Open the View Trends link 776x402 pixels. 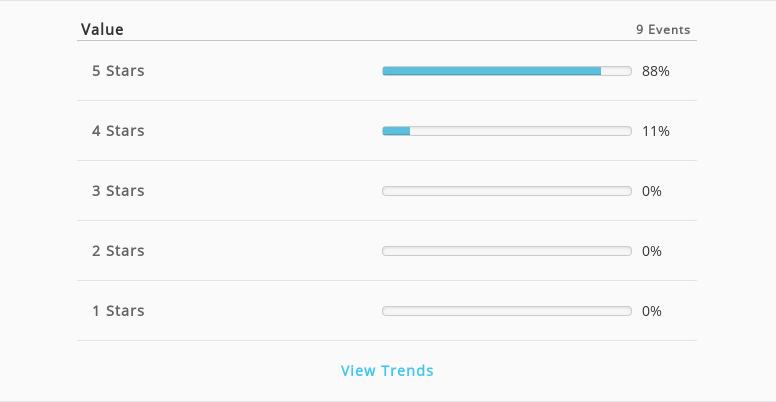coord(387,370)
